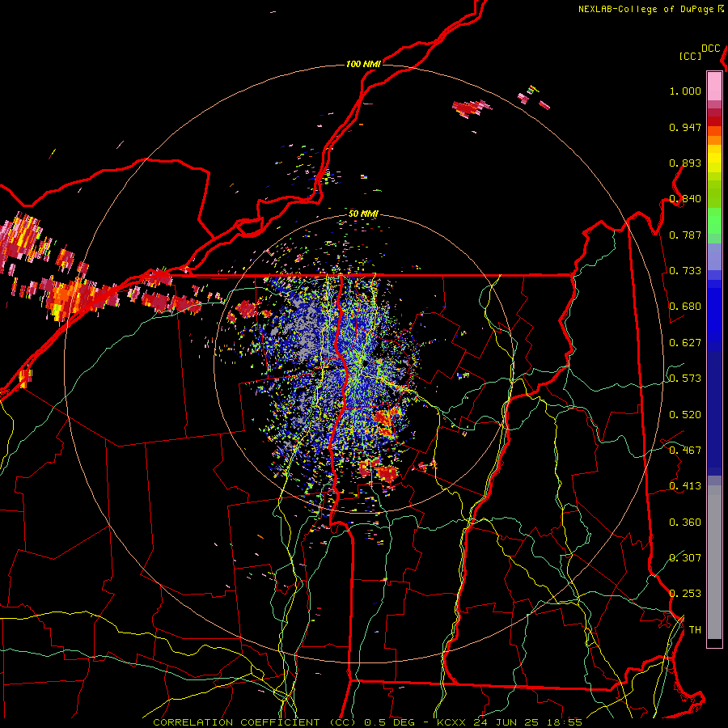Click the Correlation Coefficient KCXX caption

(x=367, y=722)
